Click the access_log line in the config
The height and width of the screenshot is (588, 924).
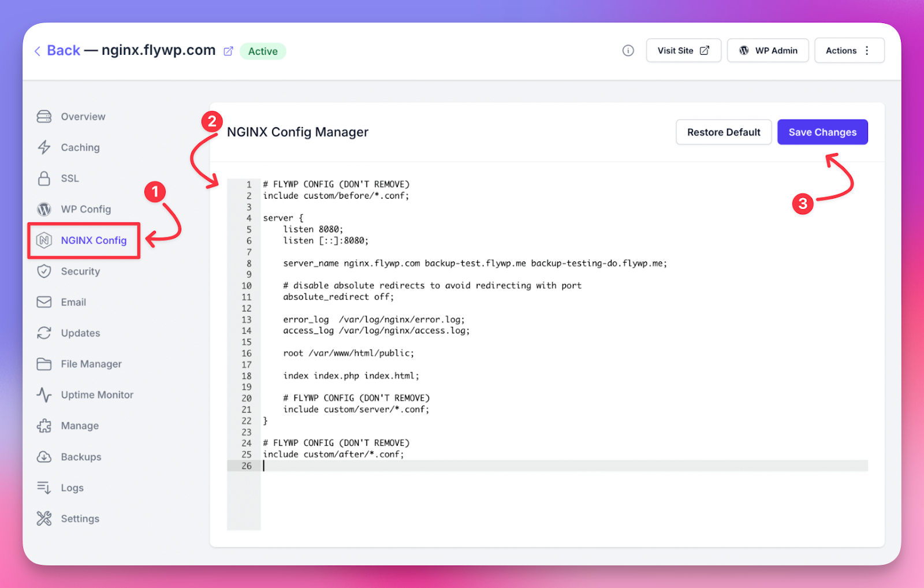[x=376, y=330]
